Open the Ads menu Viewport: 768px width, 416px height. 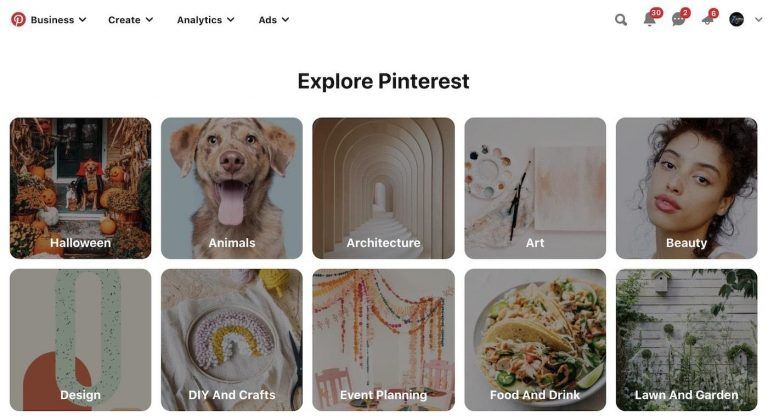point(273,20)
